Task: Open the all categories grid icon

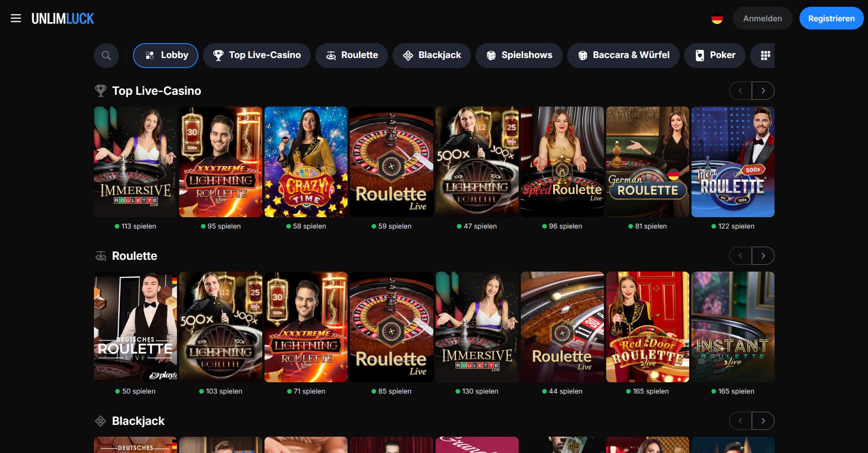Action: click(765, 55)
